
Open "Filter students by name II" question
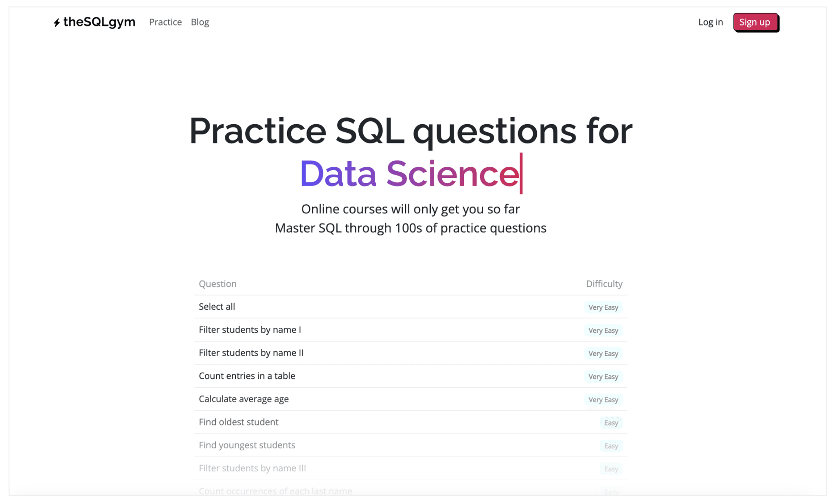251,353
